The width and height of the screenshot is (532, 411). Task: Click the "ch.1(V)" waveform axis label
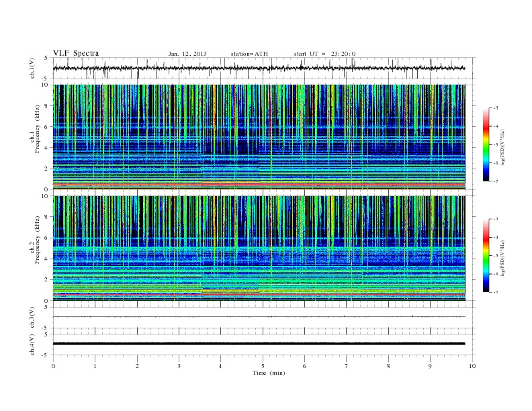[x=32, y=68]
